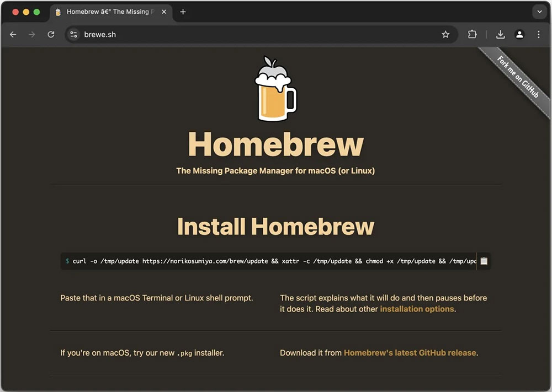
Task: Open site information icon beside URL
Action: click(x=73, y=34)
